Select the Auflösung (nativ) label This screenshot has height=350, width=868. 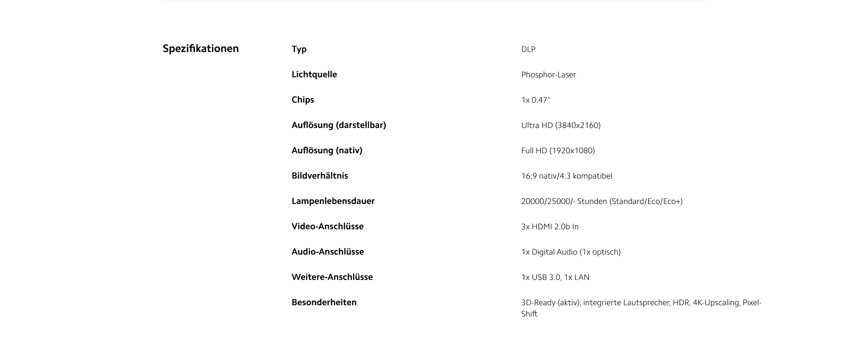[x=327, y=151]
